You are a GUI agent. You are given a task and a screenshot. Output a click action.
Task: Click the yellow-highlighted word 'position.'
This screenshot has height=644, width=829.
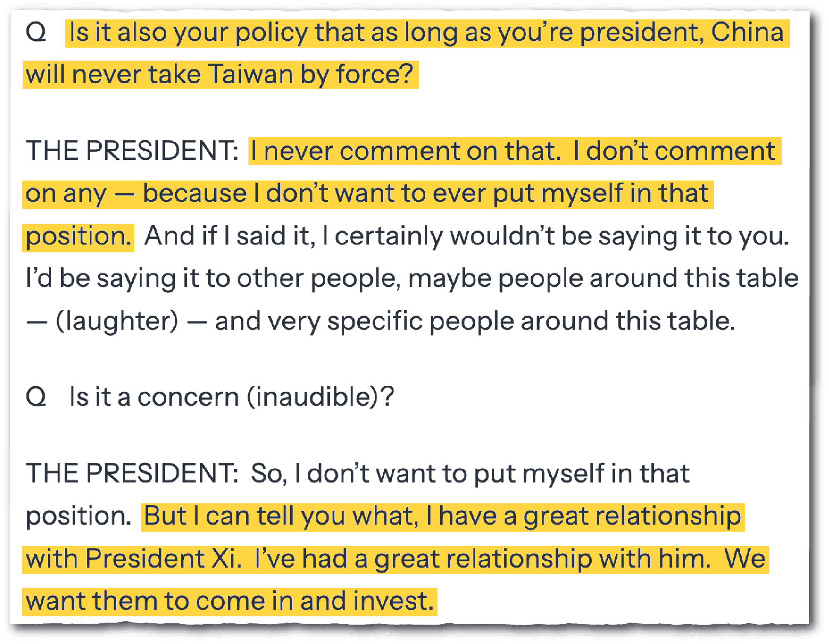[x=79, y=236]
